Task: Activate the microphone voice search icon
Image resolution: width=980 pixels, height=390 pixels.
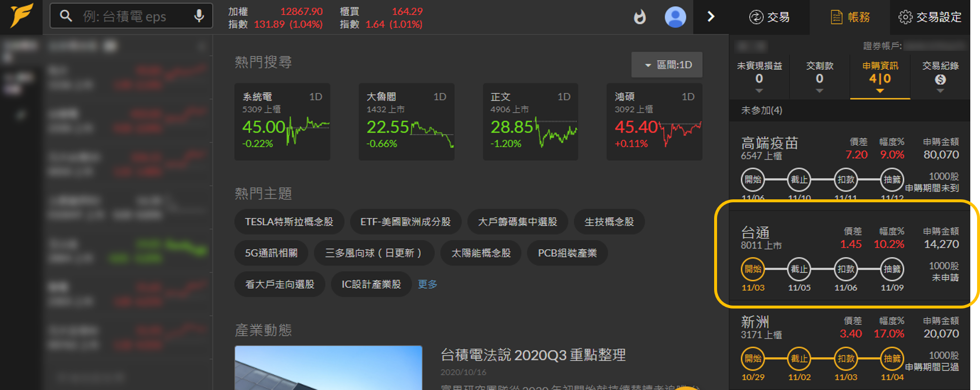Action: pyautogui.click(x=199, y=16)
